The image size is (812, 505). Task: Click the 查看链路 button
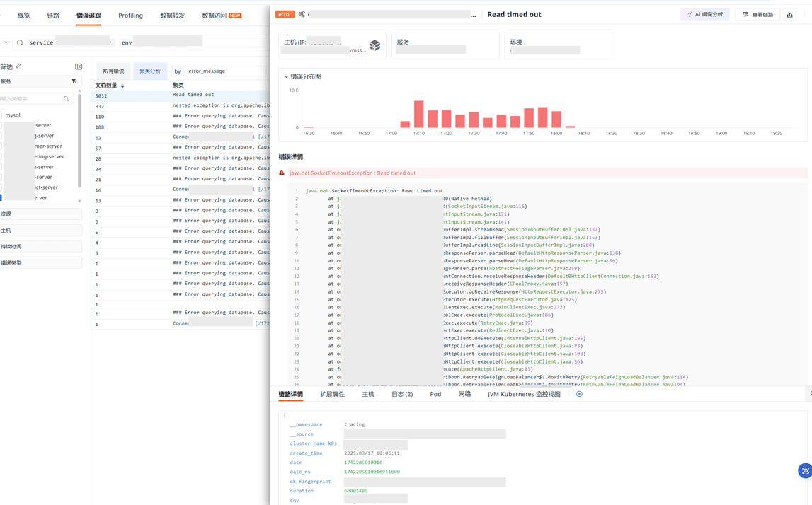[757, 15]
